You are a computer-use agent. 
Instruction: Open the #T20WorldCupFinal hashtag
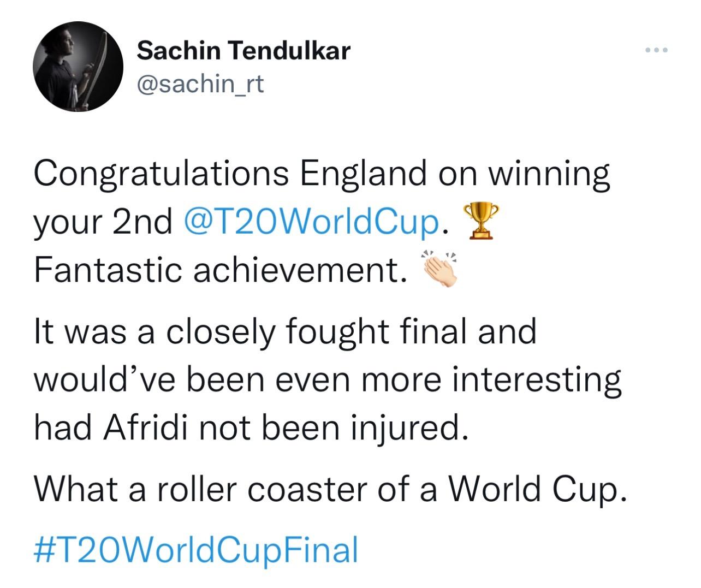click(196, 550)
